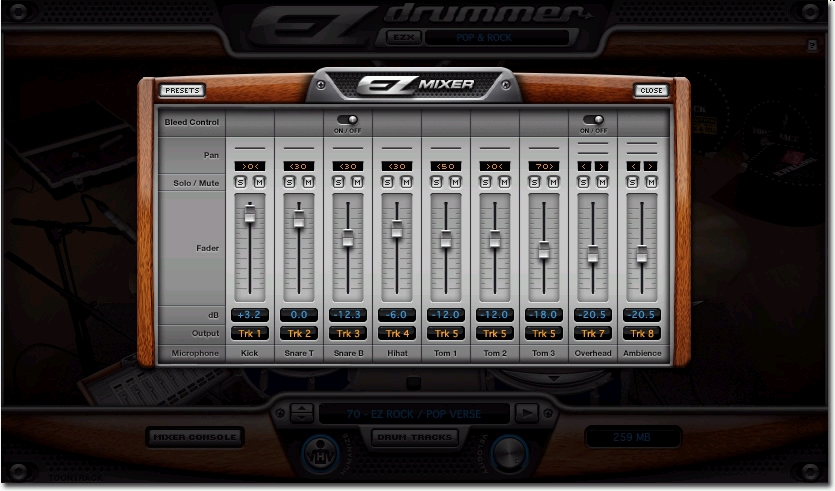Click the Humanize knob
The height and width of the screenshot is (491, 835).
click(320, 454)
